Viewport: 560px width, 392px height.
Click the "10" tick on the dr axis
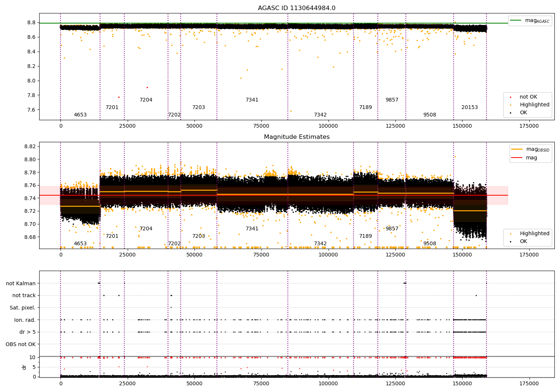coord(32,358)
